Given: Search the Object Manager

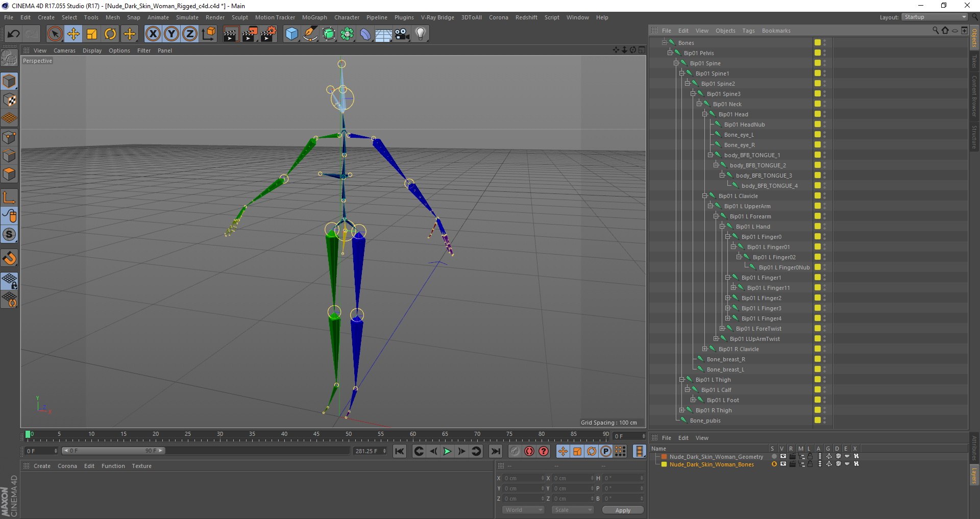Looking at the screenshot, I should click(x=936, y=31).
